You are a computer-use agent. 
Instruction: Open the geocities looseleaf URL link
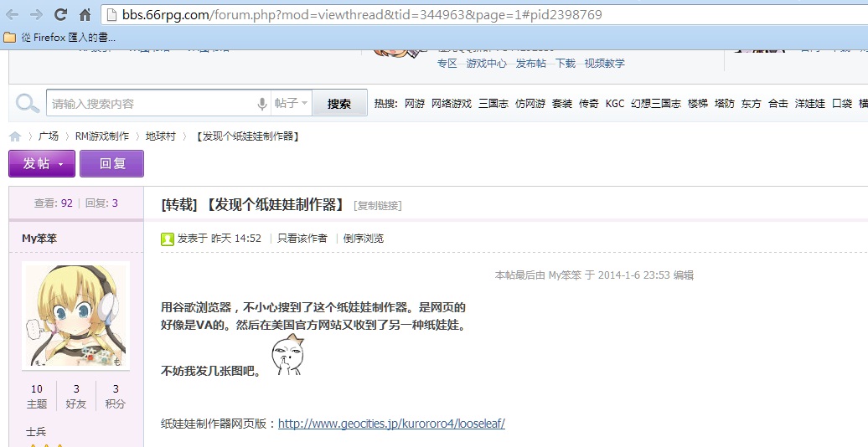point(391,424)
